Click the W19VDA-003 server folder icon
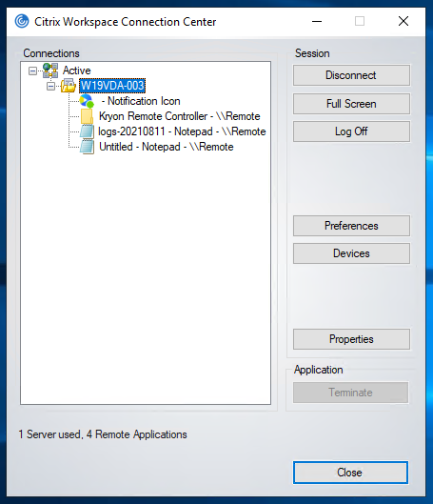This screenshot has width=433, height=504. pyautogui.click(x=69, y=86)
